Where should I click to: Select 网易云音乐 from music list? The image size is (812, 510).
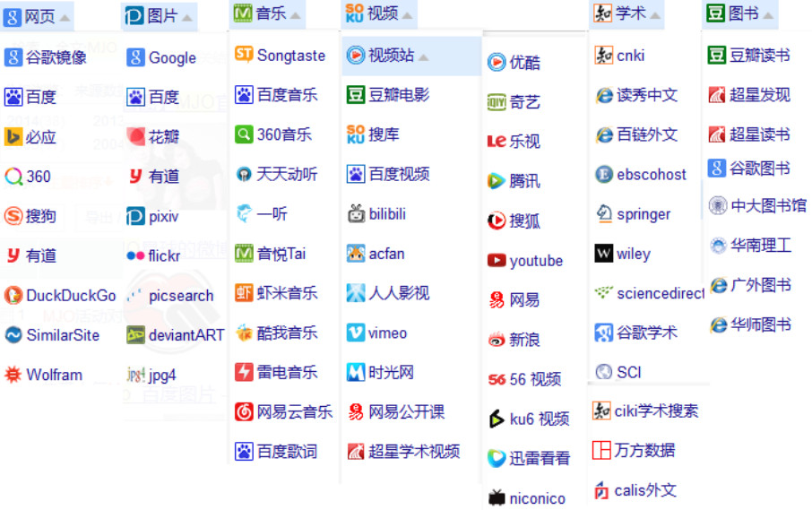tap(294, 412)
